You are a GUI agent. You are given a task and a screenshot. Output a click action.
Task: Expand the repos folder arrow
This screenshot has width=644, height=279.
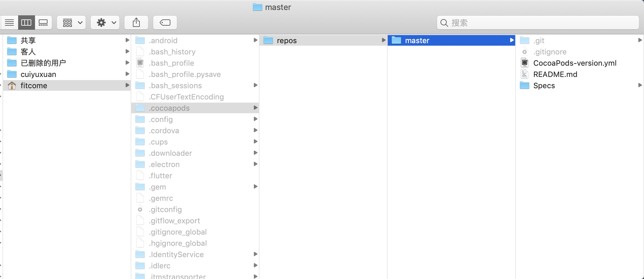click(384, 40)
